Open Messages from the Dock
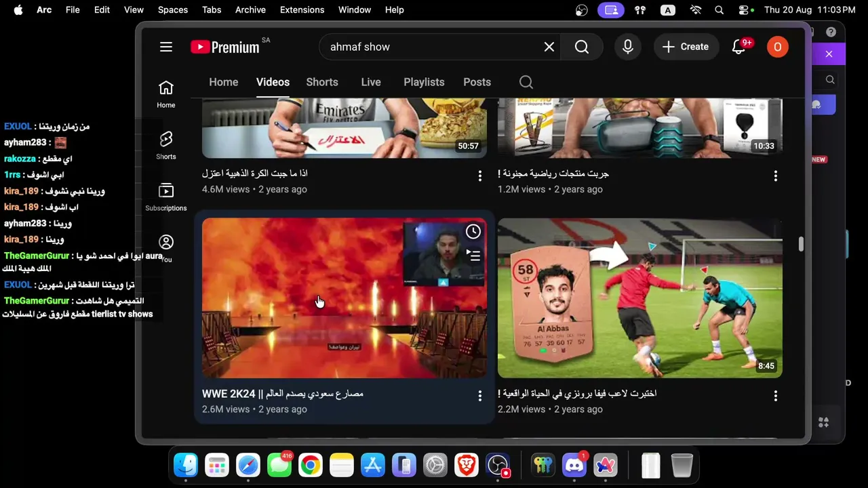This screenshot has height=488, width=868. click(x=279, y=465)
